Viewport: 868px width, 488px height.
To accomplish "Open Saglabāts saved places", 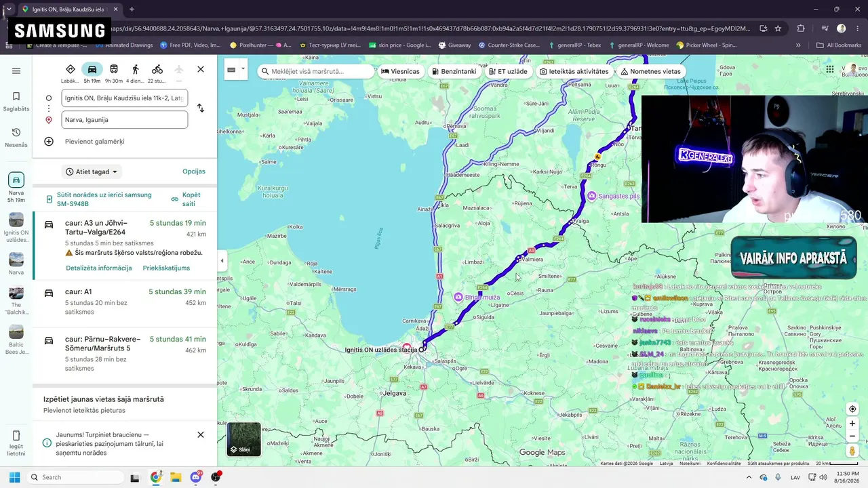I will click(x=16, y=100).
